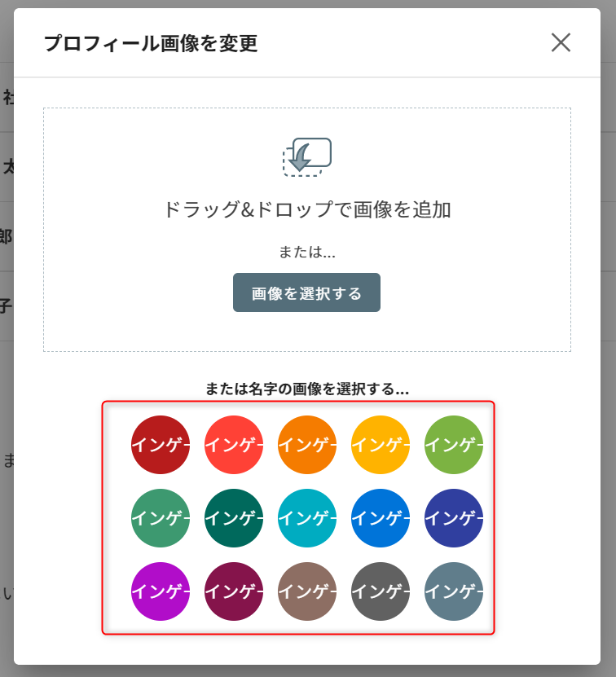The width and height of the screenshot is (616, 677).
Task: Select the dark teal surname avatar
Action: point(234,518)
